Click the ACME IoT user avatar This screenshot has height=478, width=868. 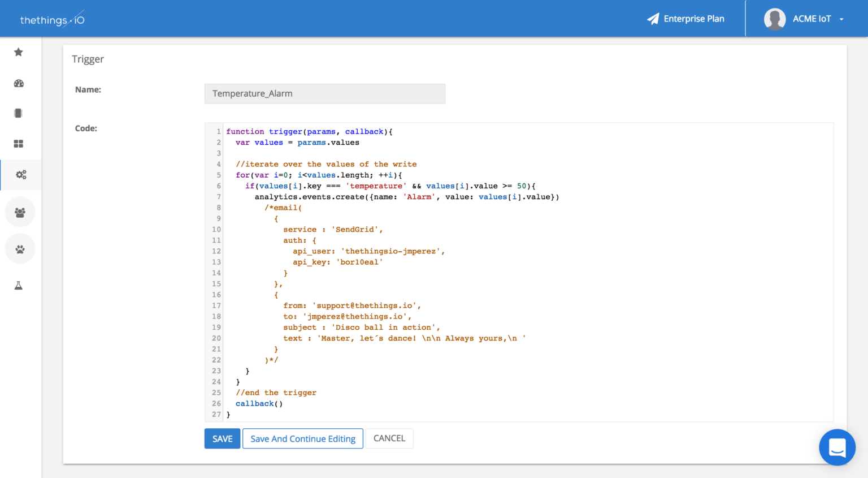(x=775, y=19)
